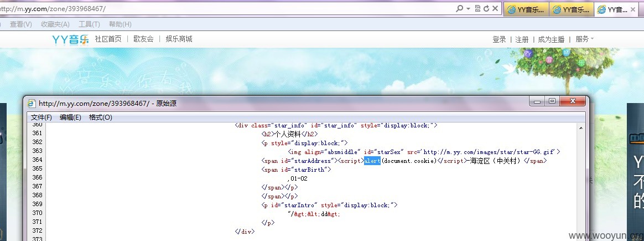The height and width of the screenshot is (241, 644).
Task: Click the 注册 link
Action: (x=522, y=39)
